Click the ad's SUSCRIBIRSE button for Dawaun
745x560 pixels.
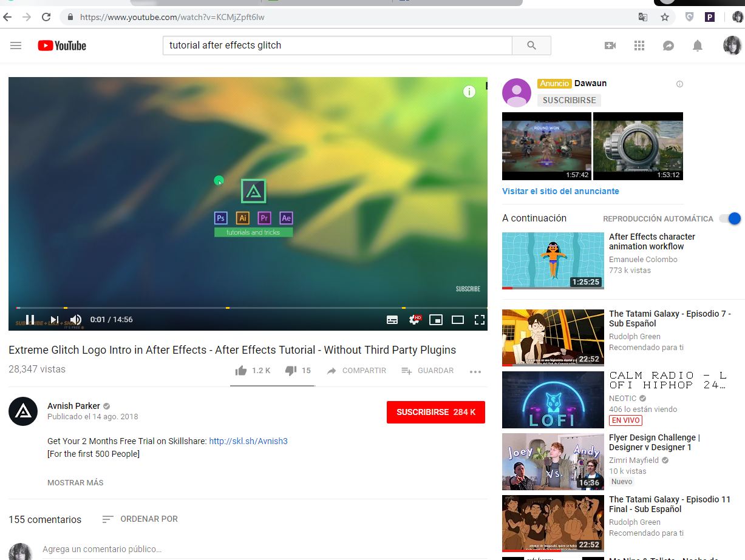pos(569,100)
